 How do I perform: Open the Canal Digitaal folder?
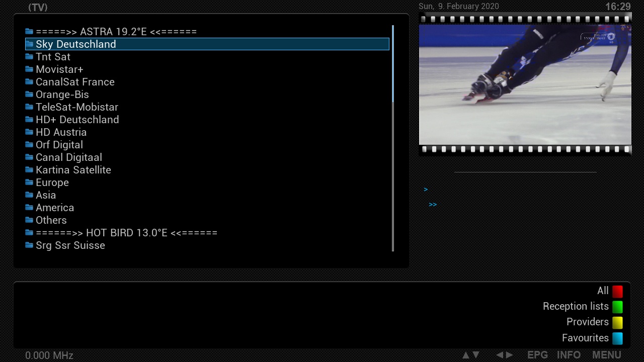(x=68, y=157)
